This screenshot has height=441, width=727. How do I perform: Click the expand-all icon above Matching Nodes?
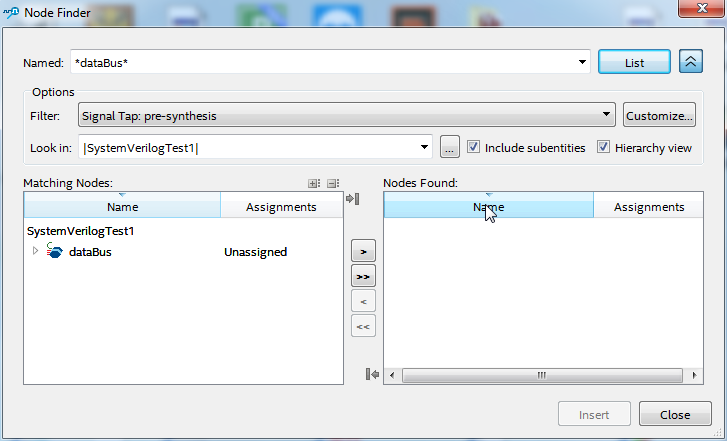pyautogui.click(x=314, y=184)
